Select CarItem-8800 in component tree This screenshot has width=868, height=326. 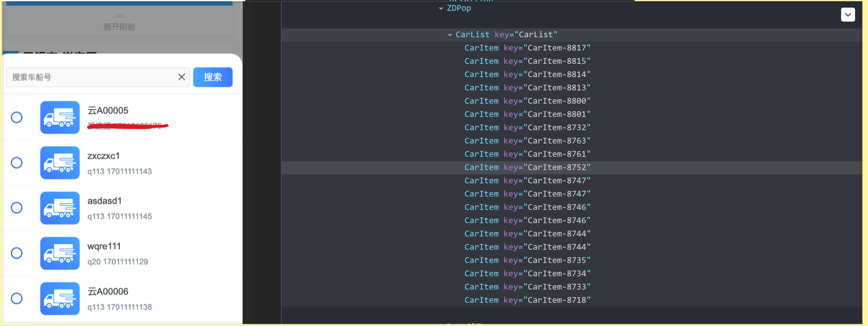click(x=527, y=101)
